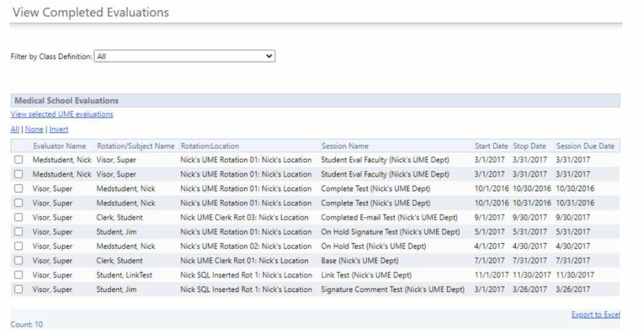Open the Filter by Class Definition dropdown
This screenshot has width=644, height=334.
tap(184, 56)
